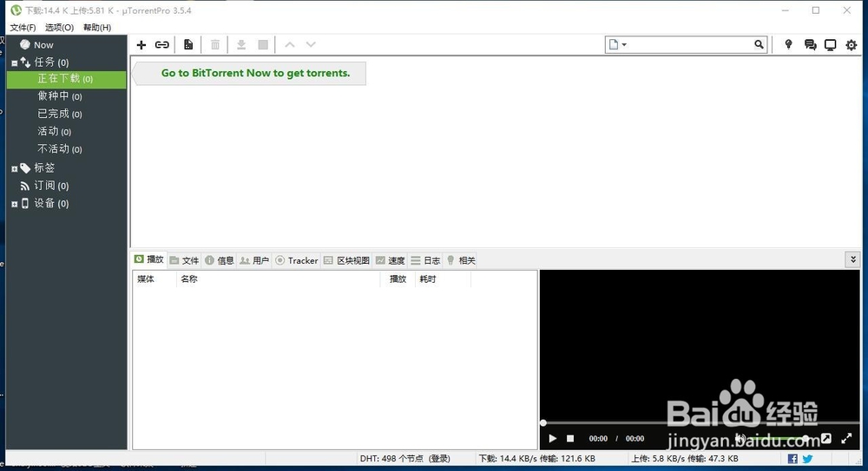Image resolution: width=868 pixels, height=471 pixels.
Task: Switch to the 区块视图 tab
Action: [x=346, y=260]
